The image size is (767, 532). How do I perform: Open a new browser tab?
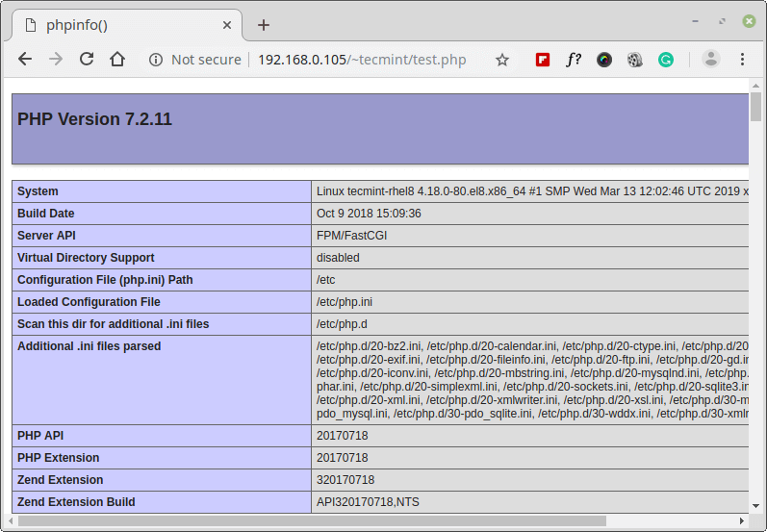pyautogui.click(x=263, y=25)
